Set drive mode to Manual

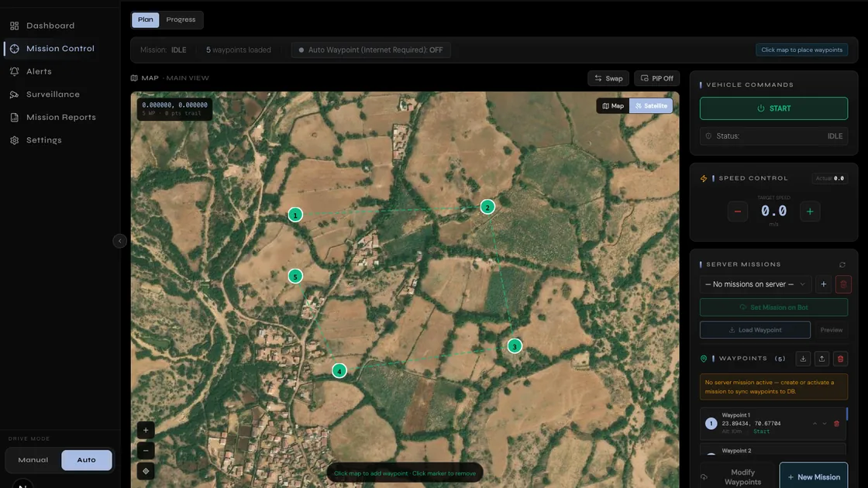(x=33, y=460)
